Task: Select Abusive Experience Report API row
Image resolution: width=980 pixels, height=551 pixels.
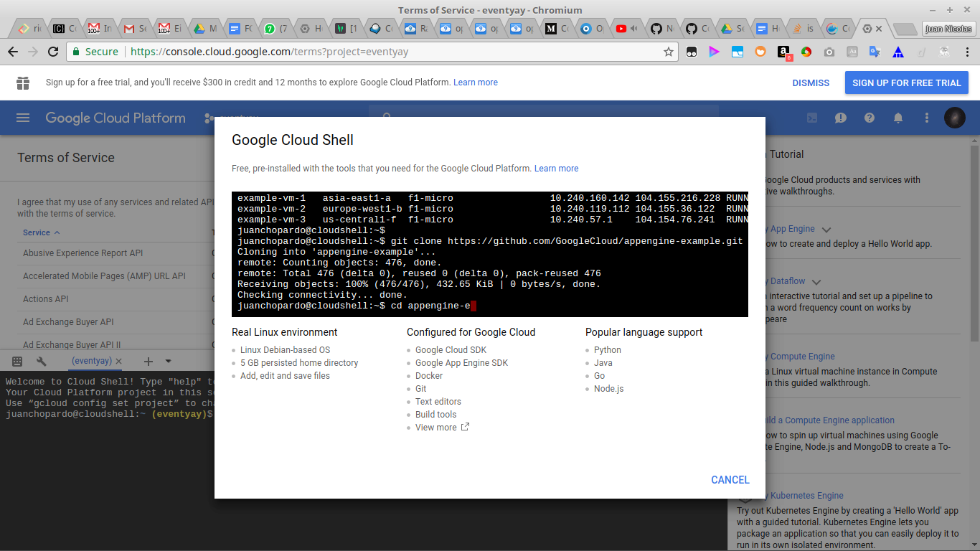Action: [83, 253]
